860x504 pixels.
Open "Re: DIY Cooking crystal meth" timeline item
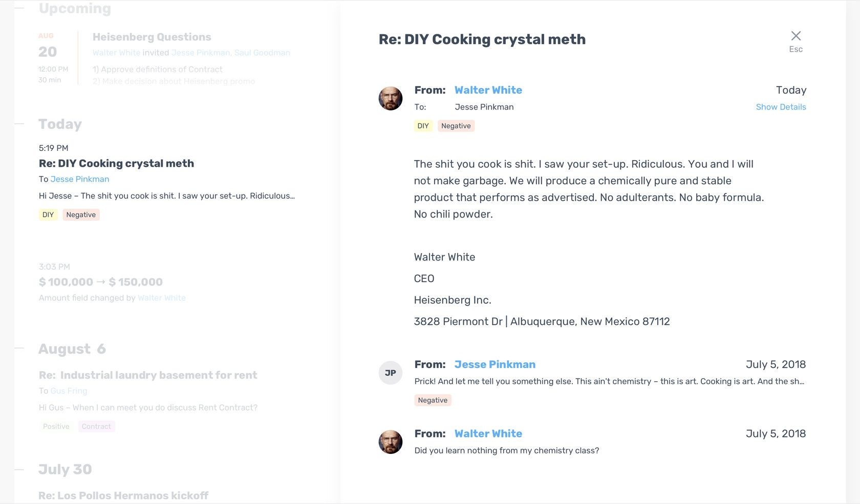[116, 163]
